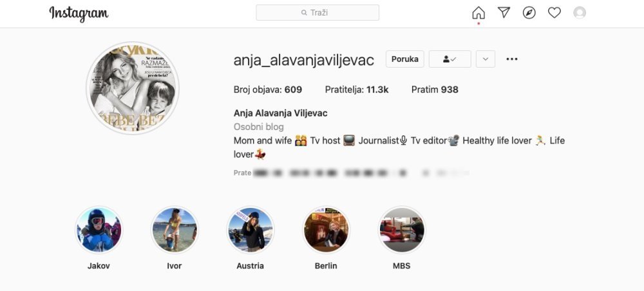View the Austria story highlight

click(250, 230)
